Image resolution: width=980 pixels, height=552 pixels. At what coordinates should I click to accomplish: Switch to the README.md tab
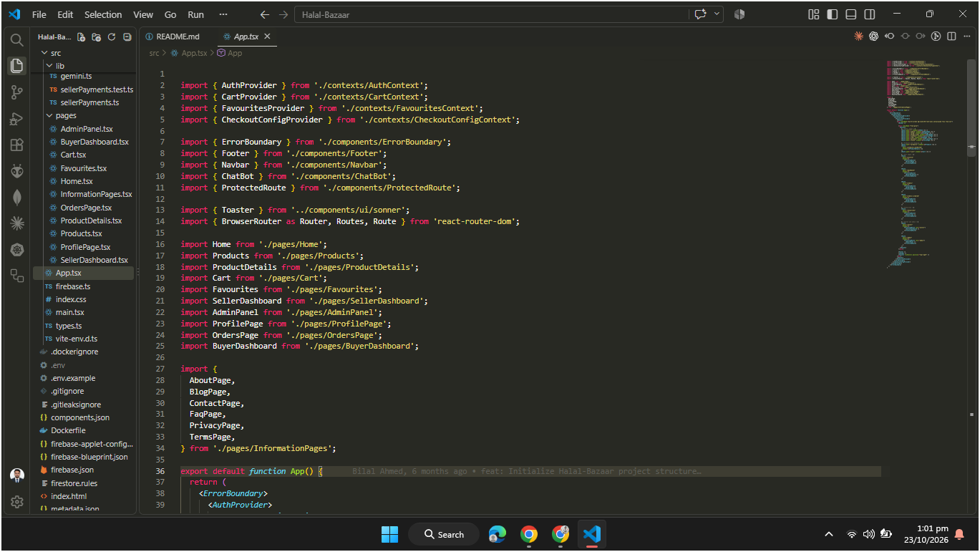pos(172,37)
